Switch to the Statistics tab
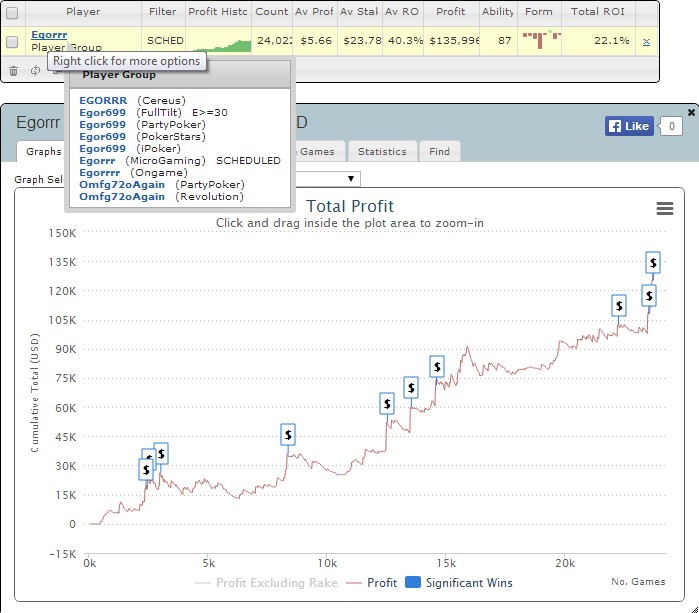This screenshot has width=699, height=613. [x=382, y=152]
